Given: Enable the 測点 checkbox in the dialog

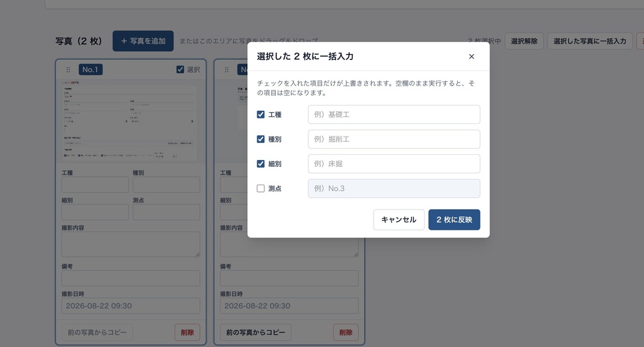Looking at the screenshot, I should pyautogui.click(x=260, y=188).
